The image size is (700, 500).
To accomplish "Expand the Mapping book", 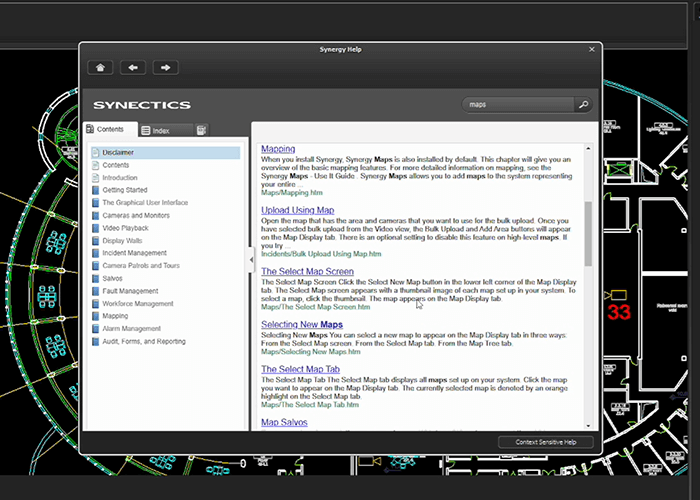I will [115, 316].
